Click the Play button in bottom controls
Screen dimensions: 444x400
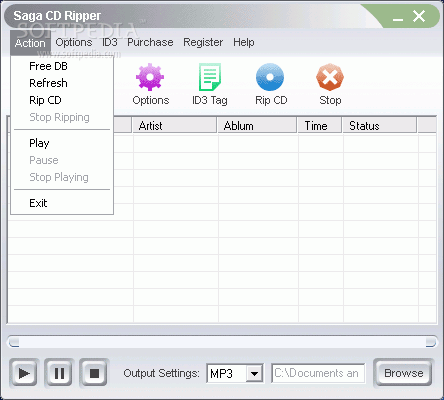coord(24,373)
